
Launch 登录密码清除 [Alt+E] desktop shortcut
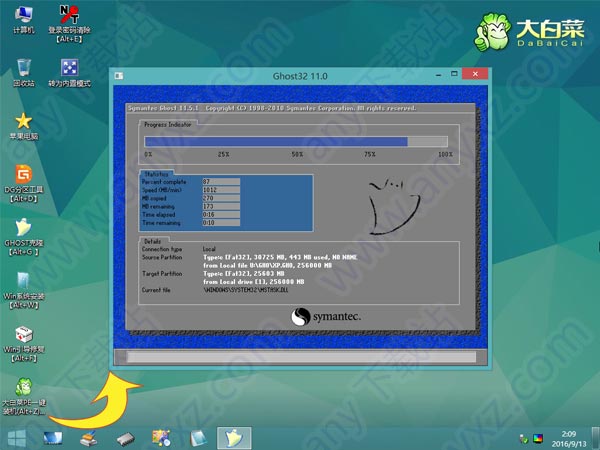69,23
